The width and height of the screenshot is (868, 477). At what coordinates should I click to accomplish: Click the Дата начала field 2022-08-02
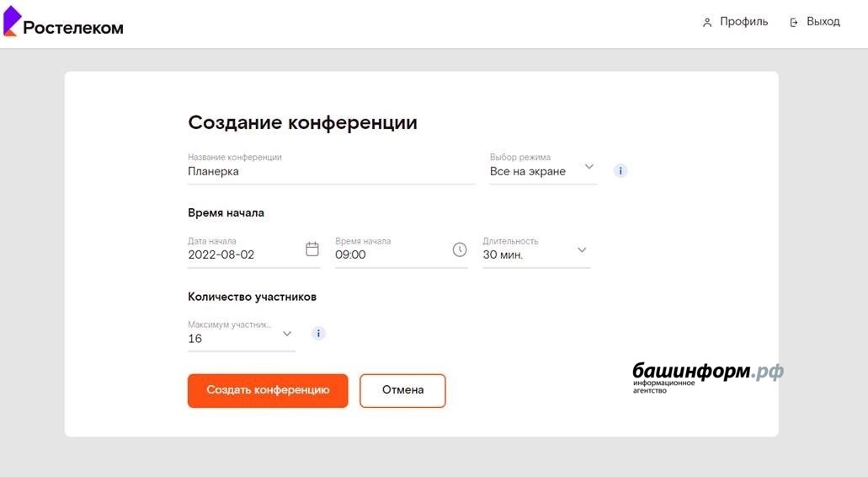pos(254,252)
